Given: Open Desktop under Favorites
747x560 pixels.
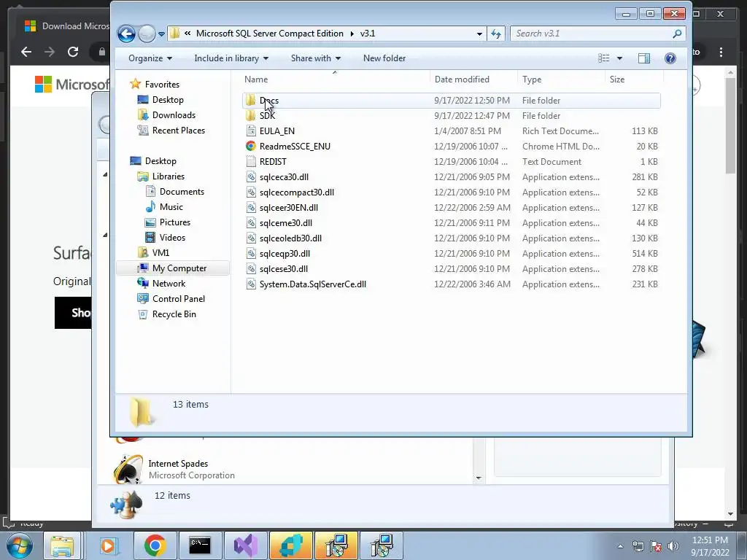Looking at the screenshot, I should [168, 99].
